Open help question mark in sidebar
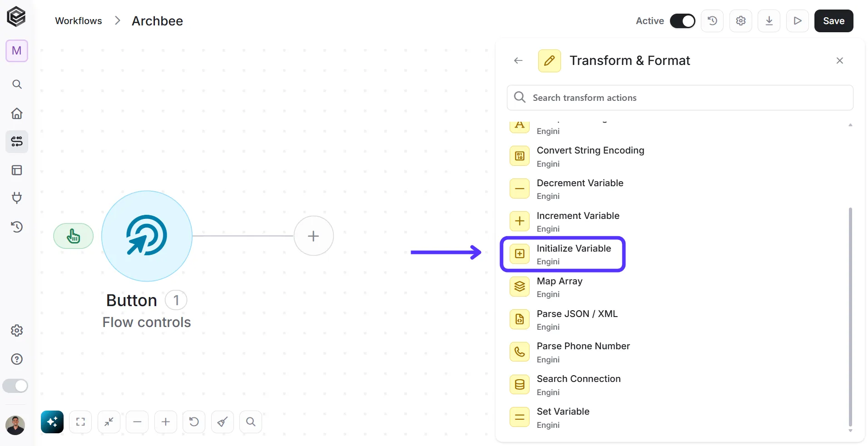868x446 pixels. [x=17, y=359]
